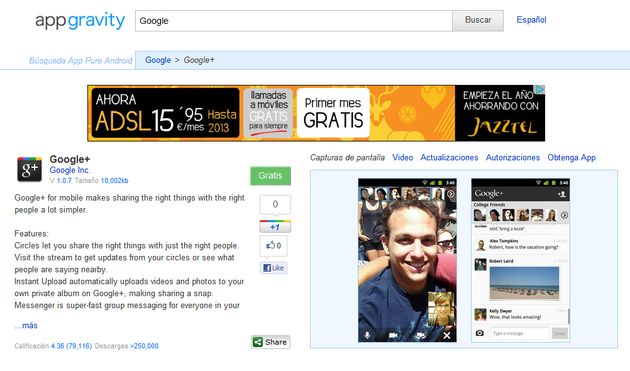Click the share count box showing 0
Viewport: 630px width, 371px height.
(x=275, y=204)
